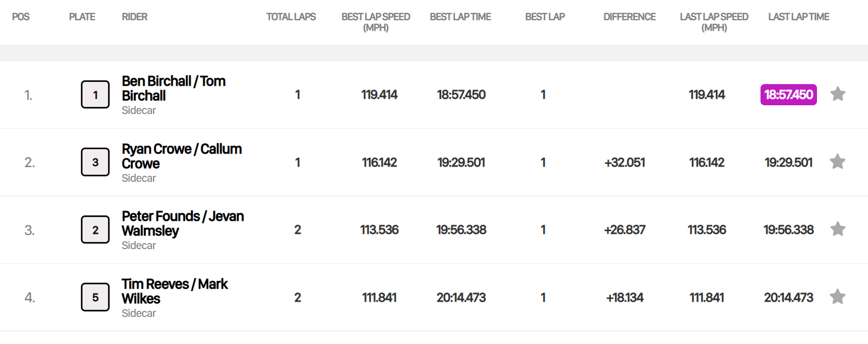Click the highlighted purple 18:57.450 last lap time
This screenshot has height=344, width=868.
point(788,94)
